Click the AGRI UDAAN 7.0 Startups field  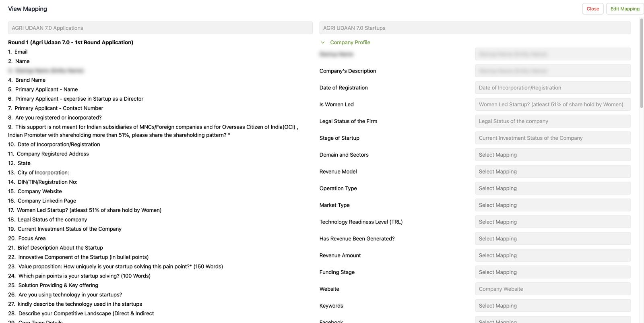coord(475,28)
